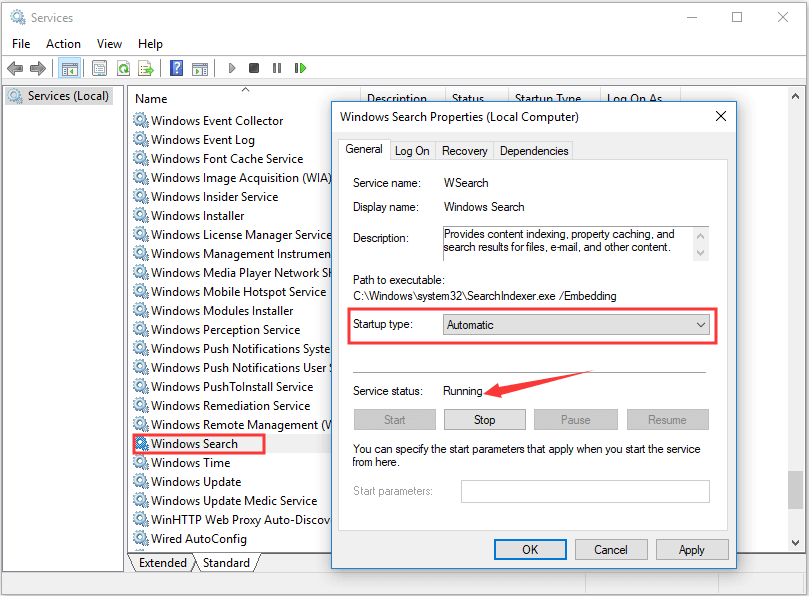Switch to the Dependencies tab
Viewport: 809px width, 596px height.
pyautogui.click(x=533, y=150)
